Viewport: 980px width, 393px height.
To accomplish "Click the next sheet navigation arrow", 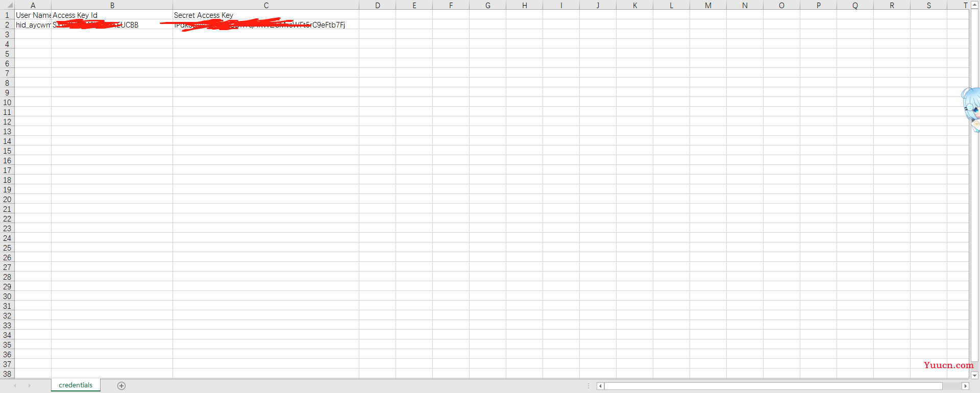I will point(29,386).
